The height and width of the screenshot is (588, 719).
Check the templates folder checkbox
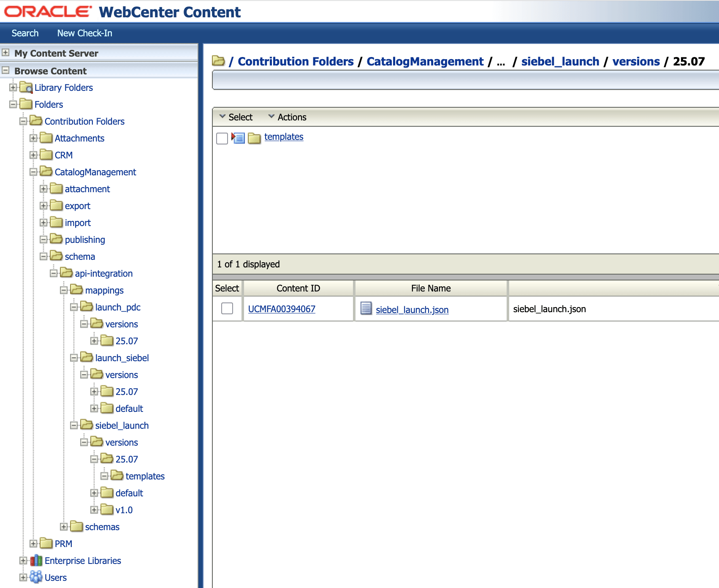pos(222,139)
